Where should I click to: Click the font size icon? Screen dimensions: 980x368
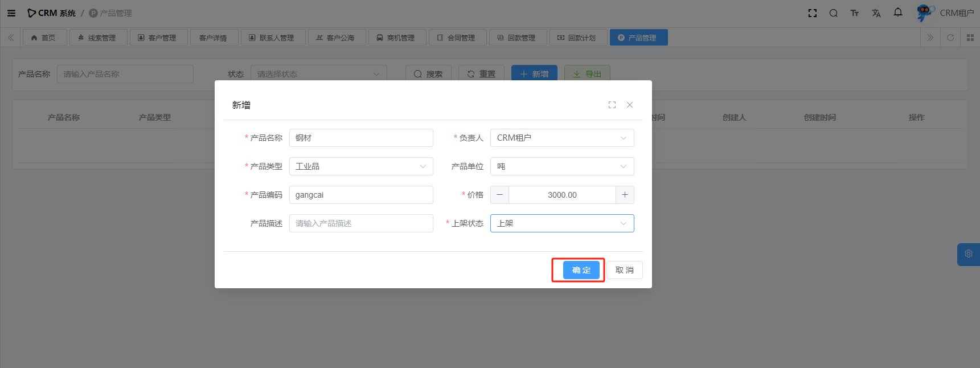pyautogui.click(x=854, y=13)
